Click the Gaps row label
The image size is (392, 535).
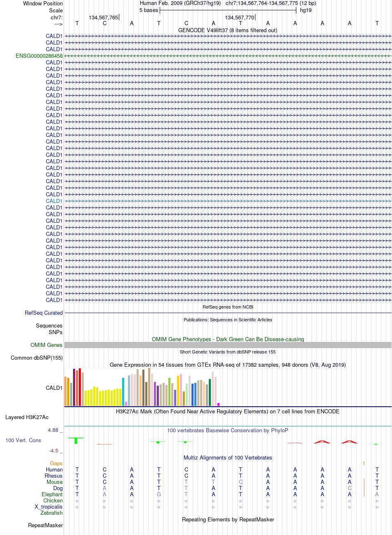pyautogui.click(x=57, y=464)
